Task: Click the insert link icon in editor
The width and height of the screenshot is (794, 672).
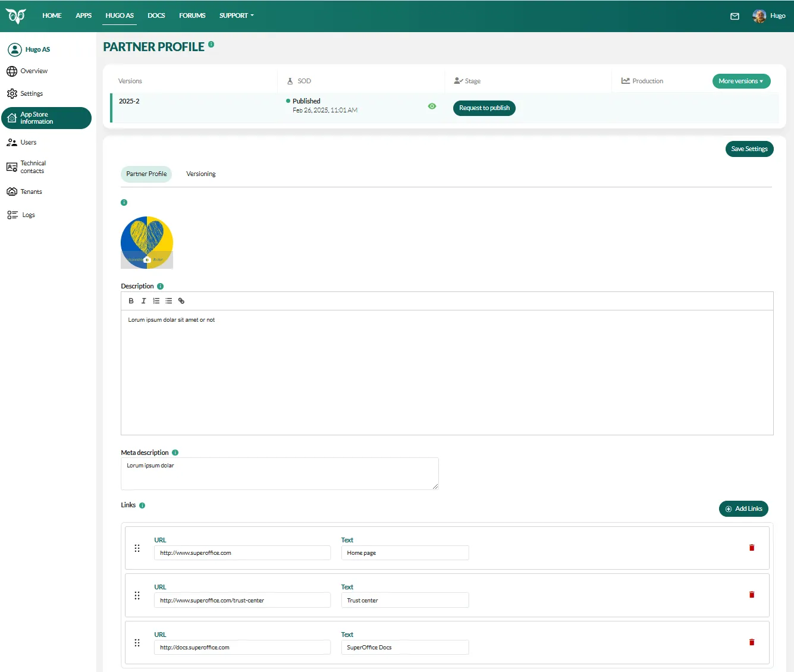Action: (181, 301)
